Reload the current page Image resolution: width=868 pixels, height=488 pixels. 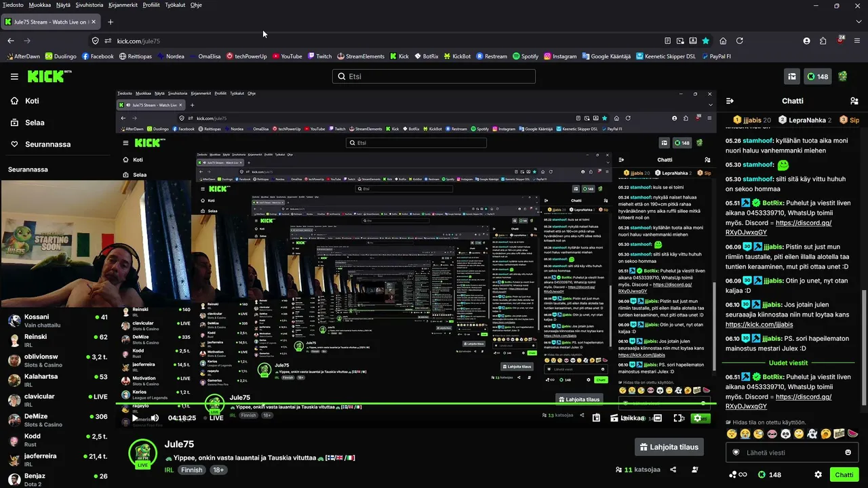click(740, 41)
